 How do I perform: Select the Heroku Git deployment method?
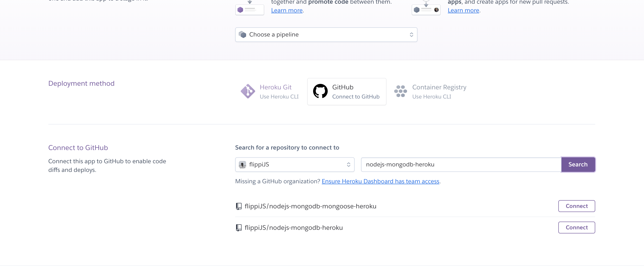point(270,91)
